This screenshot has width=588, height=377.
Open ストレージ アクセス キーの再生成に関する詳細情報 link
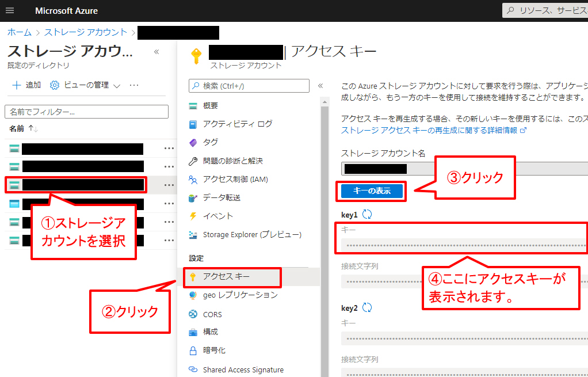tap(434, 130)
